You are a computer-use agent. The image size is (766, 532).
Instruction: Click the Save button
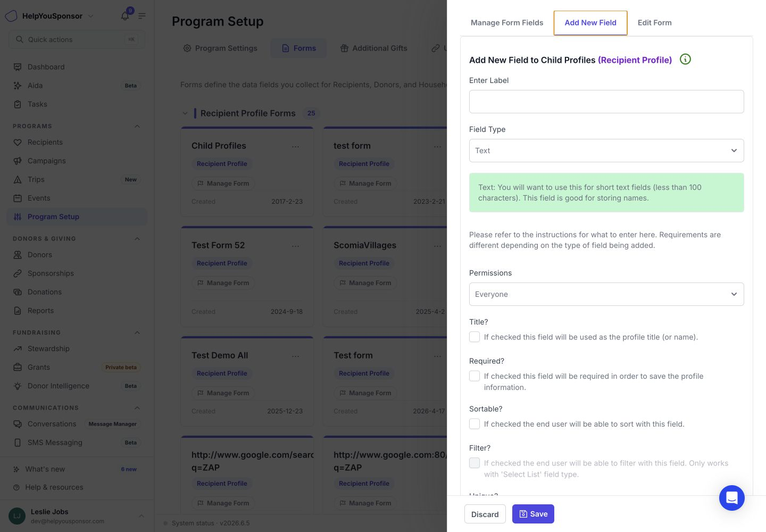[533, 514]
